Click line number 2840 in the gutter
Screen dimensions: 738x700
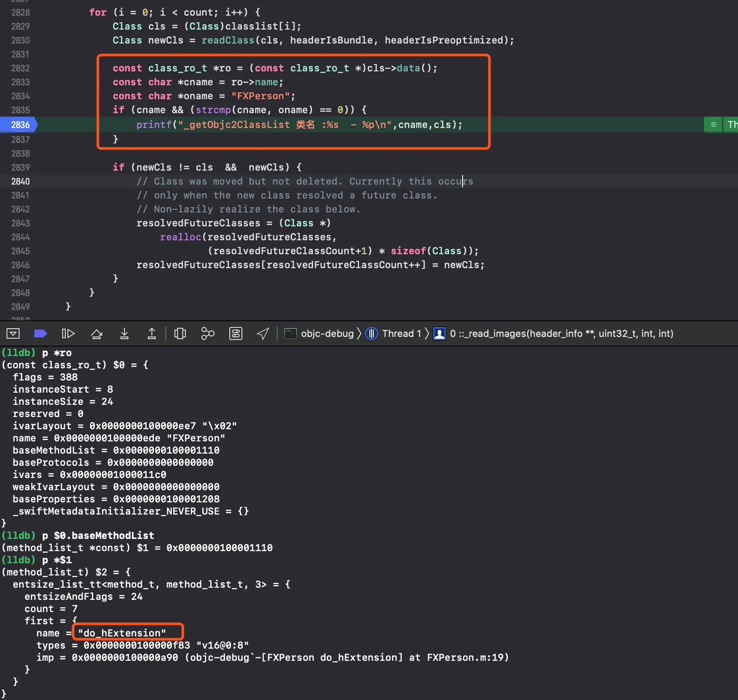click(x=20, y=182)
